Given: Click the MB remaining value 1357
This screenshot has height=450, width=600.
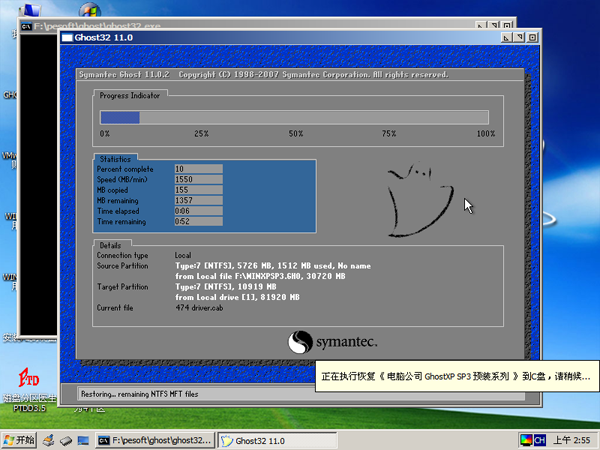Looking at the screenshot, I should point(199,200).
